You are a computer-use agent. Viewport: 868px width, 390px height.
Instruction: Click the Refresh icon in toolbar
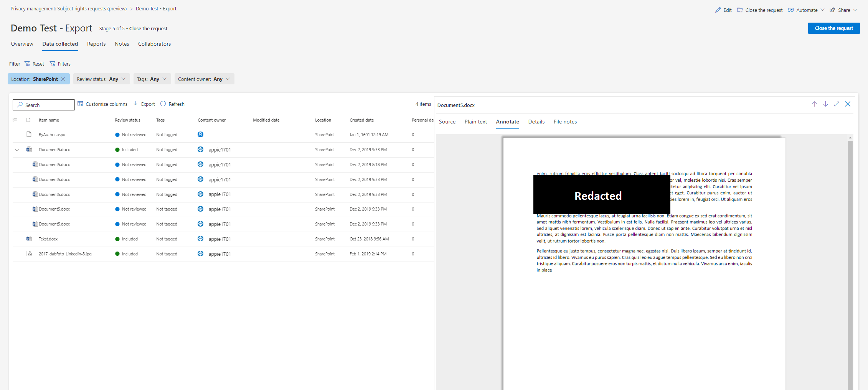click(x=163, y=104)
